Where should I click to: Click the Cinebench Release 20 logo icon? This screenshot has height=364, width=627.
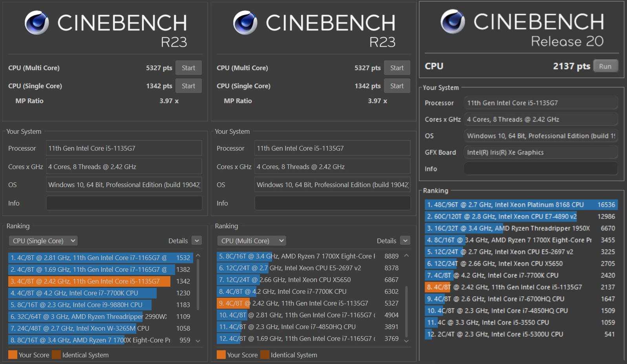tap(452, 22)
